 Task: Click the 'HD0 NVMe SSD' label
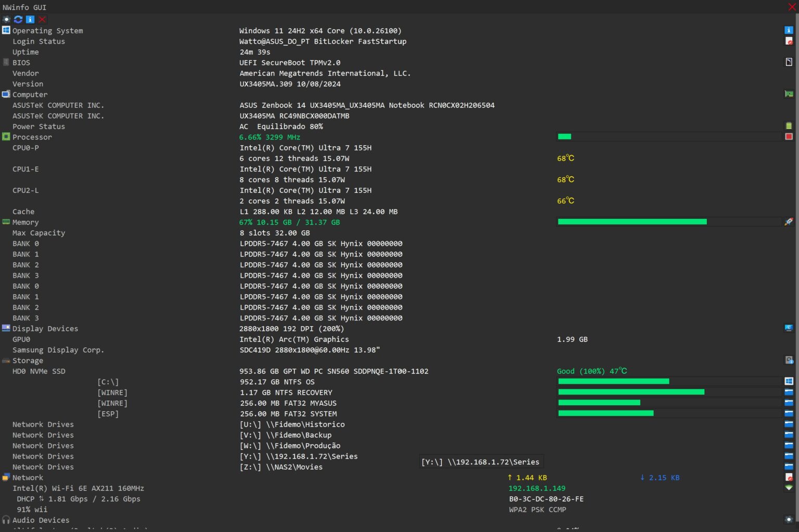coord(39,371)
